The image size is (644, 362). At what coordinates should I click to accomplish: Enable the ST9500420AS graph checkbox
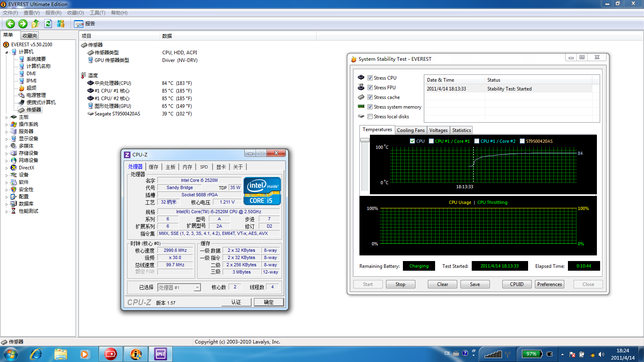522,141
